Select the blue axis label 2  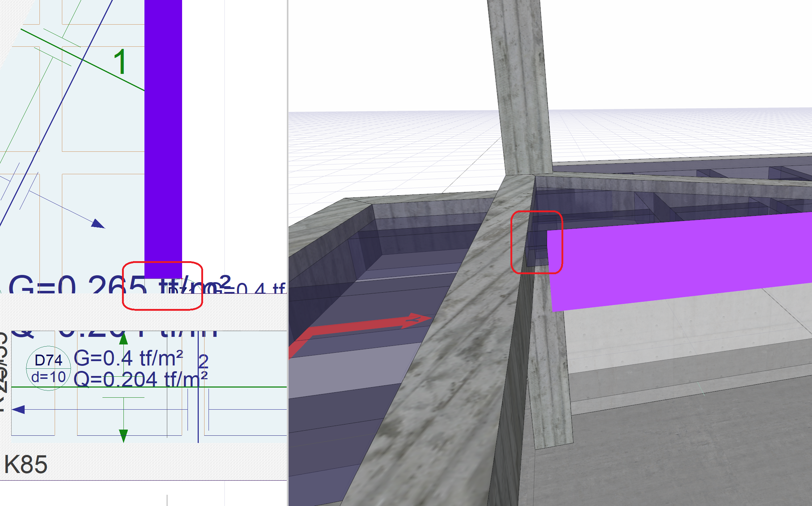[x=203, y=361]
